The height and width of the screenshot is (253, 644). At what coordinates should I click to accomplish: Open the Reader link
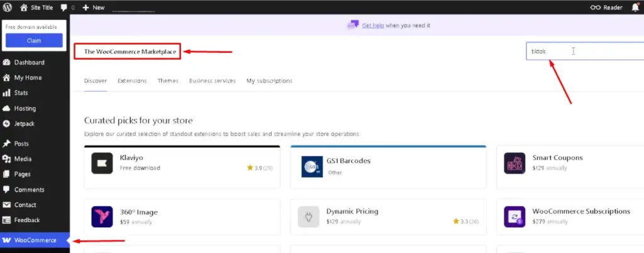coord(606,8)
